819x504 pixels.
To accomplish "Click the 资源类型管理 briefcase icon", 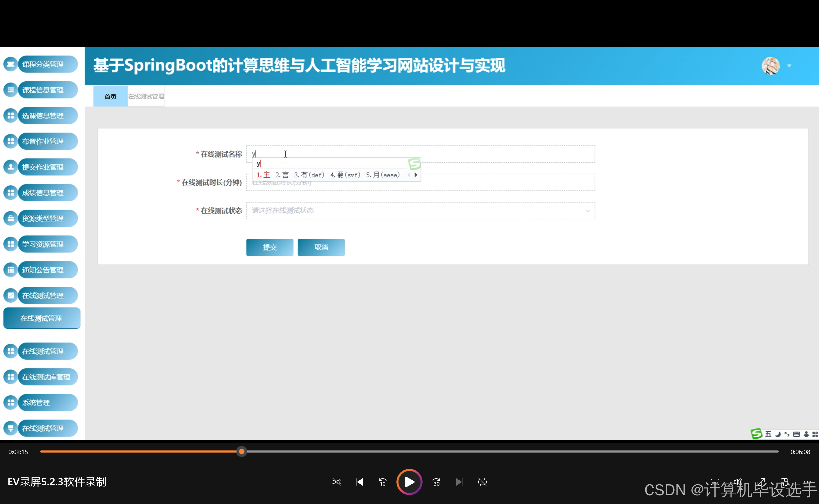I will (x=11, y=218).
